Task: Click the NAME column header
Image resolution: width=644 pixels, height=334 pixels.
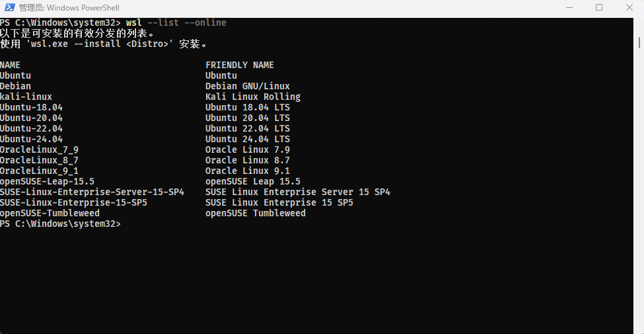Action: [10, 65]
